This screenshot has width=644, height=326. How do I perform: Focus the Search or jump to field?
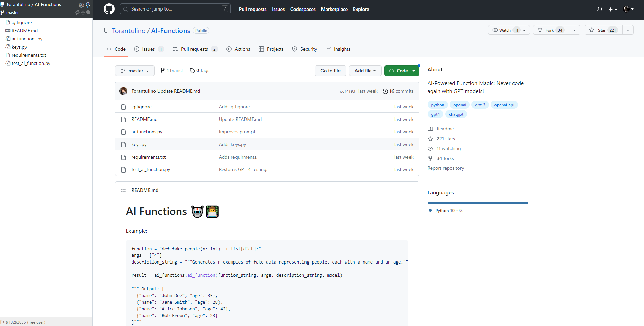pyautogui.click(x=175, y=9)
